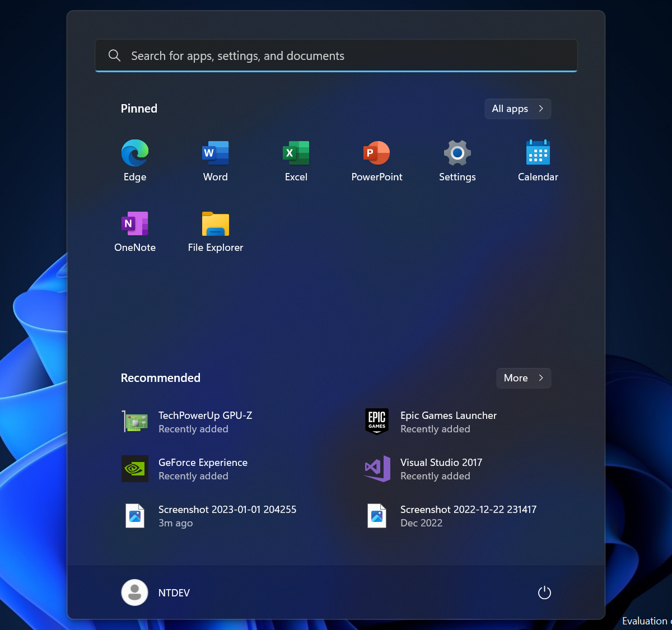
Task: Open the power options button
Action: 544,592
